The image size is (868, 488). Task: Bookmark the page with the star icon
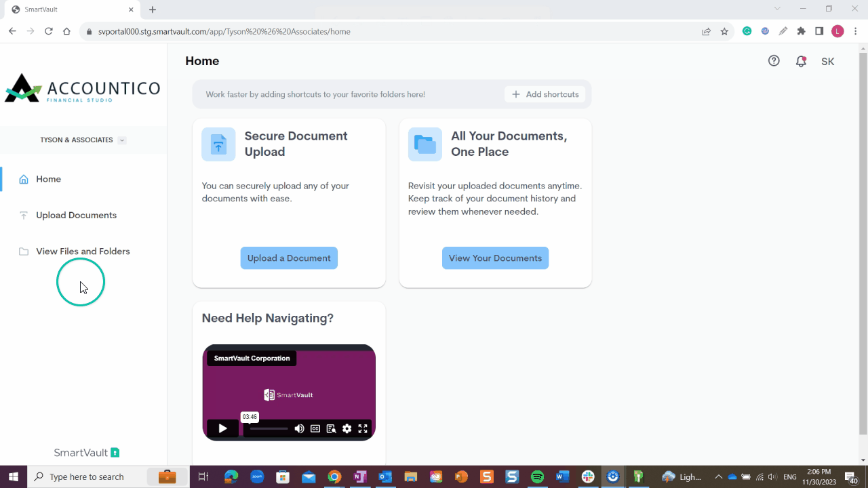[x=724, y=31]
